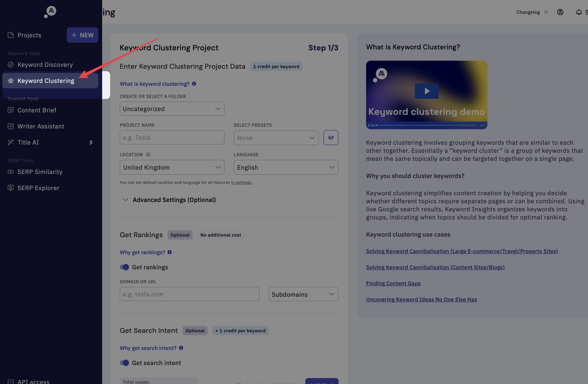588x384 pixels.
Task: Open the Subdomains dropdown
Action: (x=303, y=294)
